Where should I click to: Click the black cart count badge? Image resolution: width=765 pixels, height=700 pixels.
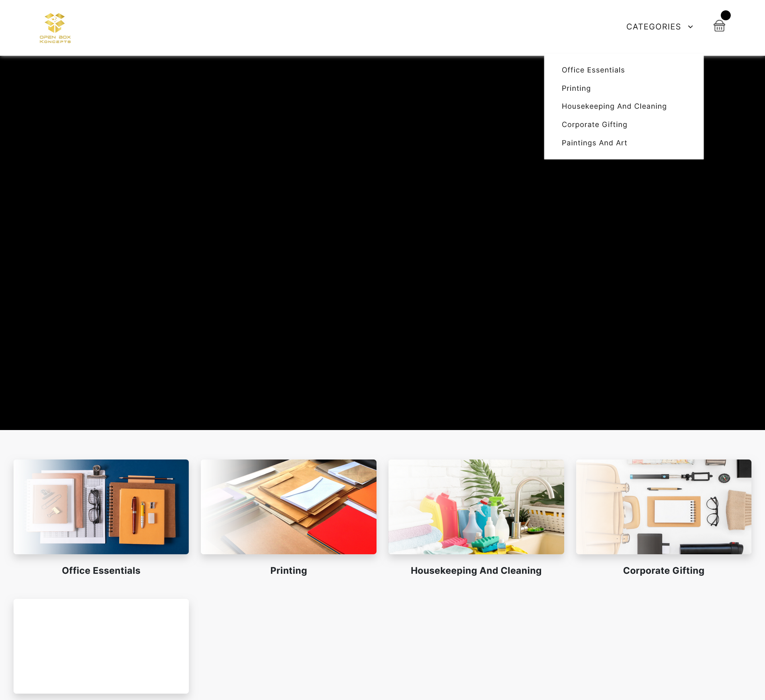[x=726, y=15]
